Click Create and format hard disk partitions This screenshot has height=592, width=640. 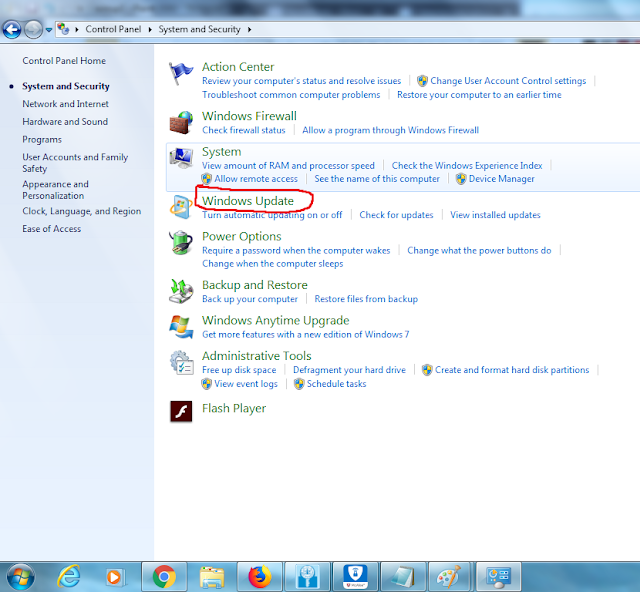point(512,370)
